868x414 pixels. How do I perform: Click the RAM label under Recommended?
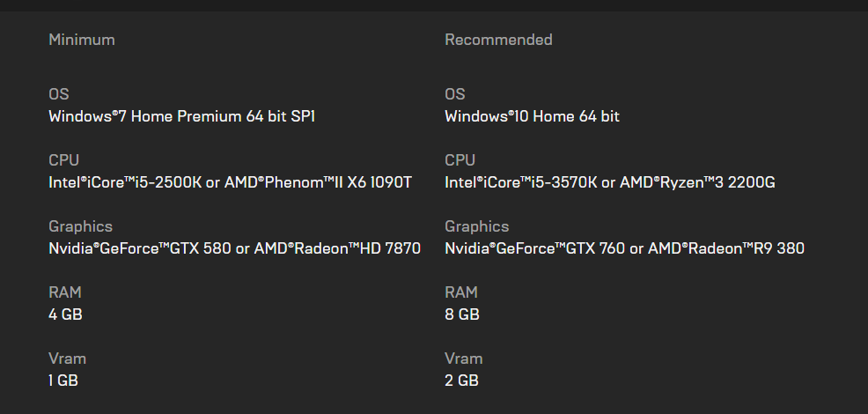point(461,292)
